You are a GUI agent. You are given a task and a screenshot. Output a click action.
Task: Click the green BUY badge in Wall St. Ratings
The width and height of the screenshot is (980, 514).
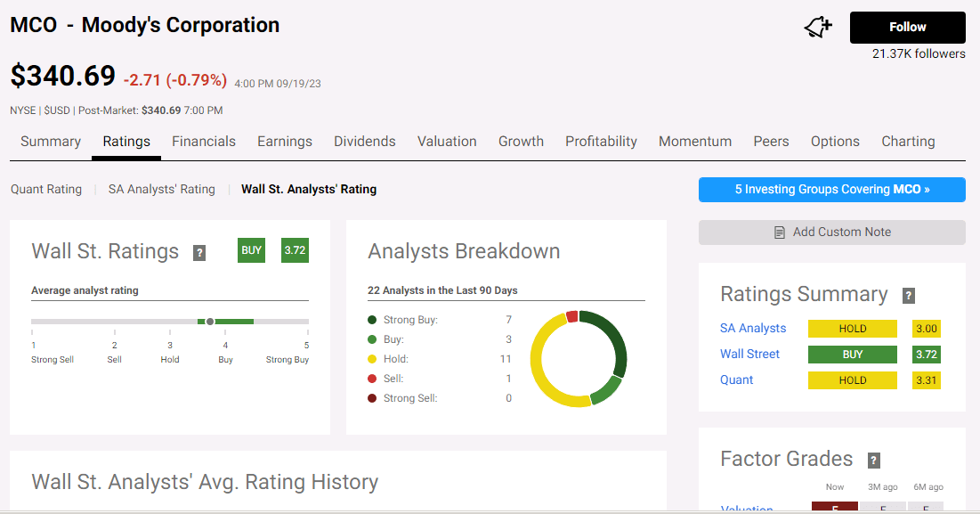click(x=251, y=250)
